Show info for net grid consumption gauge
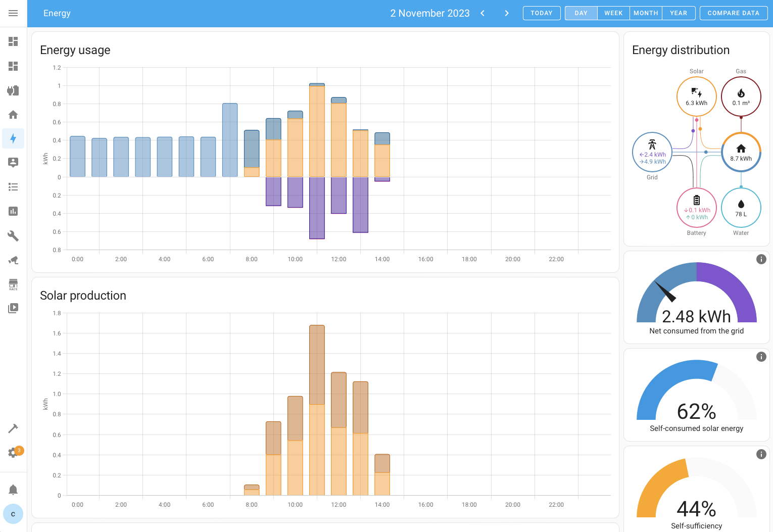 761,259
